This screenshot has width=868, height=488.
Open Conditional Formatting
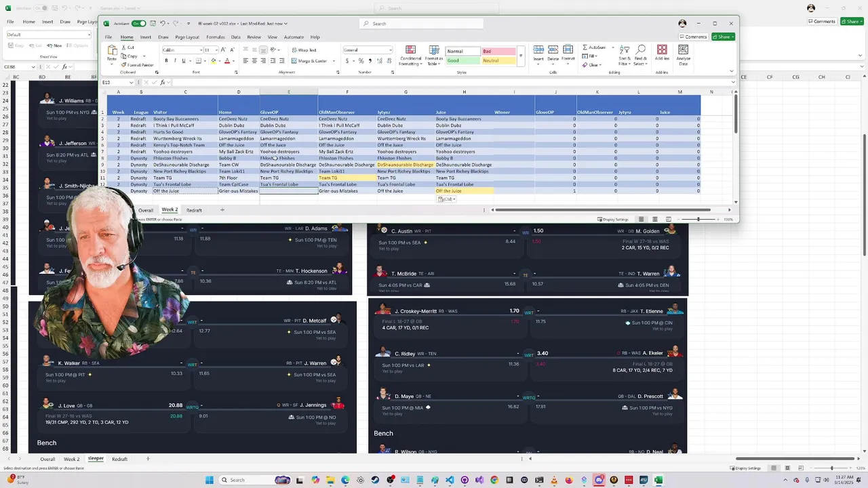tap(410, 55)
